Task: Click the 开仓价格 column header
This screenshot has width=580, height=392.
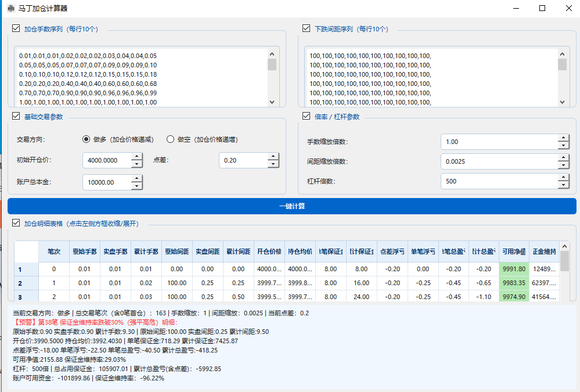Action: tap(269, 251)
